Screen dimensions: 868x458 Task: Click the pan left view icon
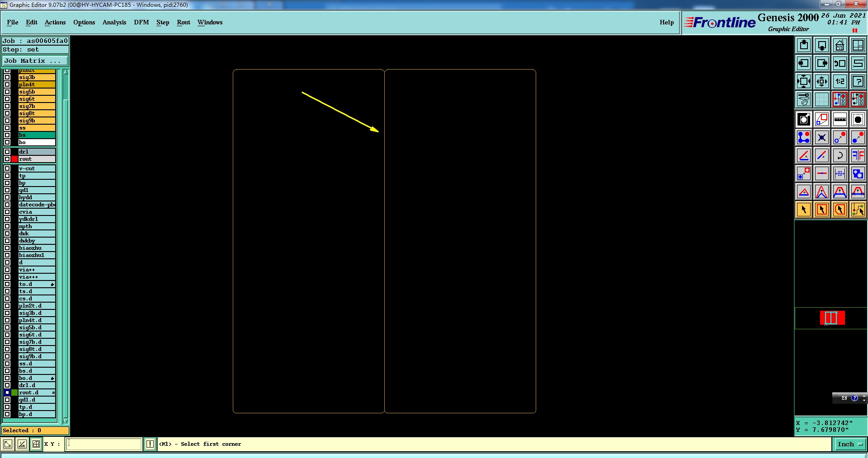tap(804, 63)
